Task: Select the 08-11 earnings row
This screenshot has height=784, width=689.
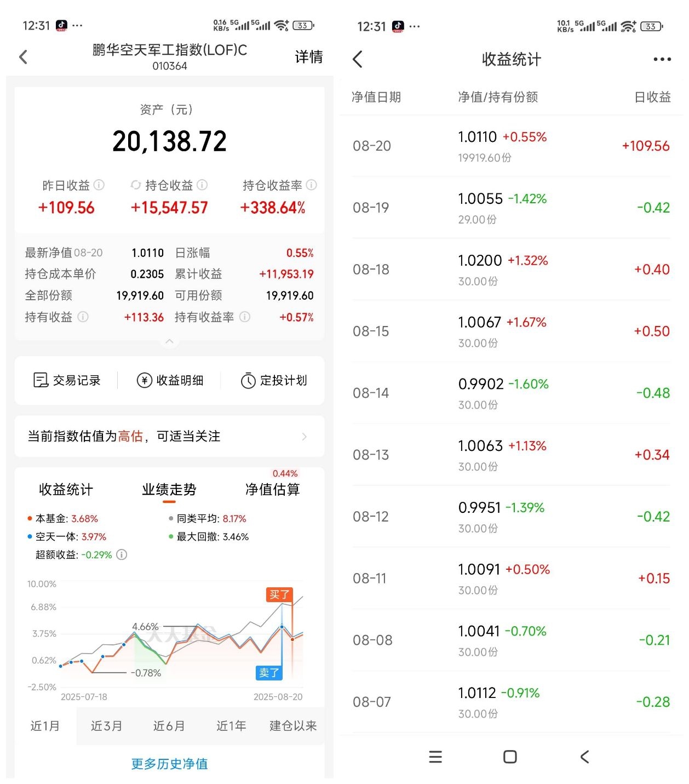Action: (x=511, y=579)
